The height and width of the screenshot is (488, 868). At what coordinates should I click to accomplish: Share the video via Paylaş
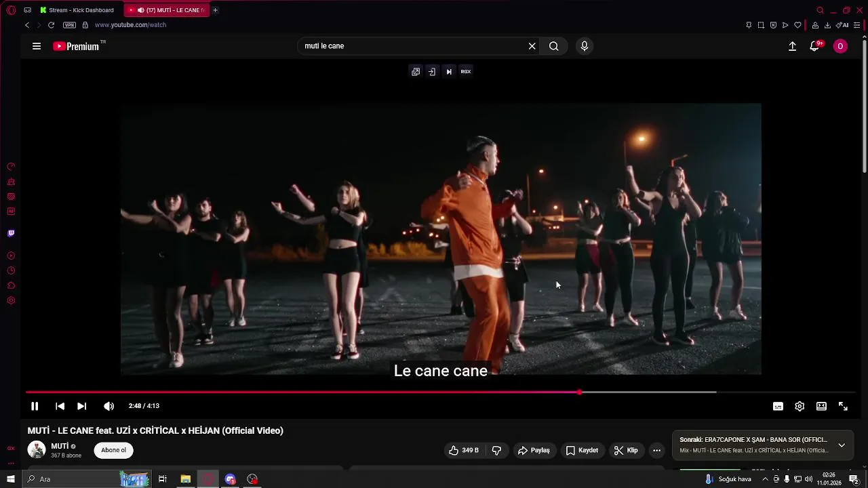click(x=534, y=450)
